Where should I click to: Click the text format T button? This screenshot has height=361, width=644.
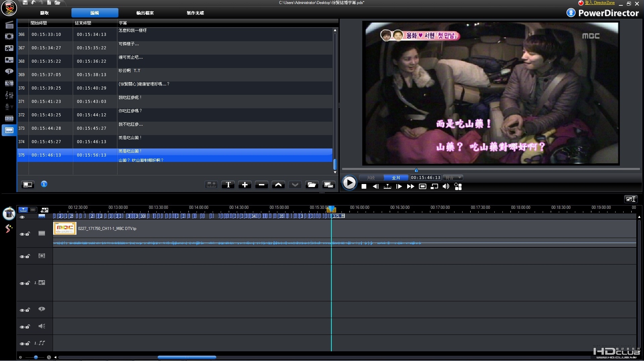(228, 185)
